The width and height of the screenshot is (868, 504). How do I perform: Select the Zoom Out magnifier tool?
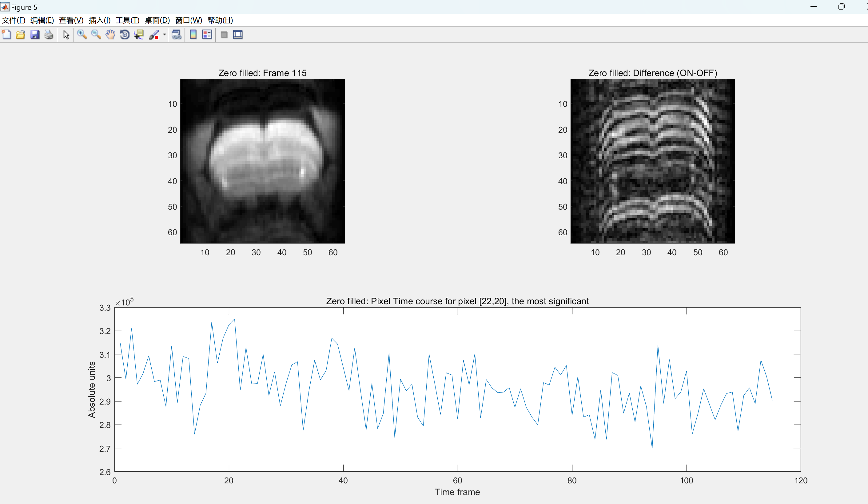click(96, 34)
